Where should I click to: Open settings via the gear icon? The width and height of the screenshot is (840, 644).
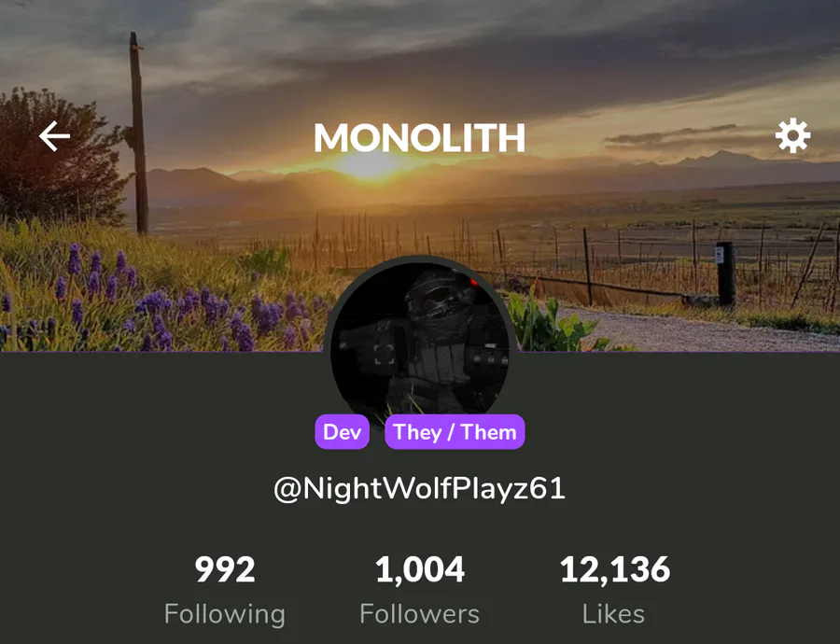(792, 135)
